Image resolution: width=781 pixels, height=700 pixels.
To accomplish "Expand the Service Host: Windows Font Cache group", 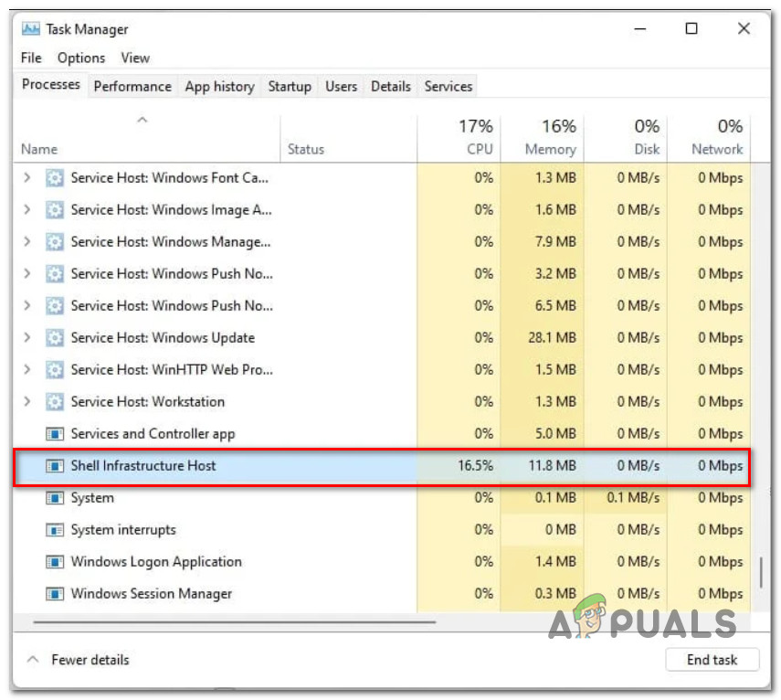I will click(26, 178).
